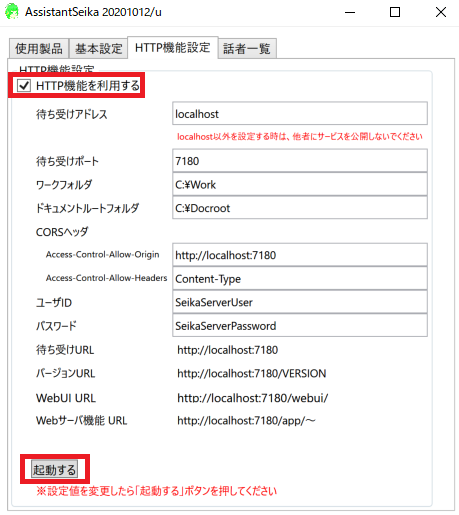Minimize the AssistantSeika window
The width and height of the screenshot is (459, 515).
[350, 12]
